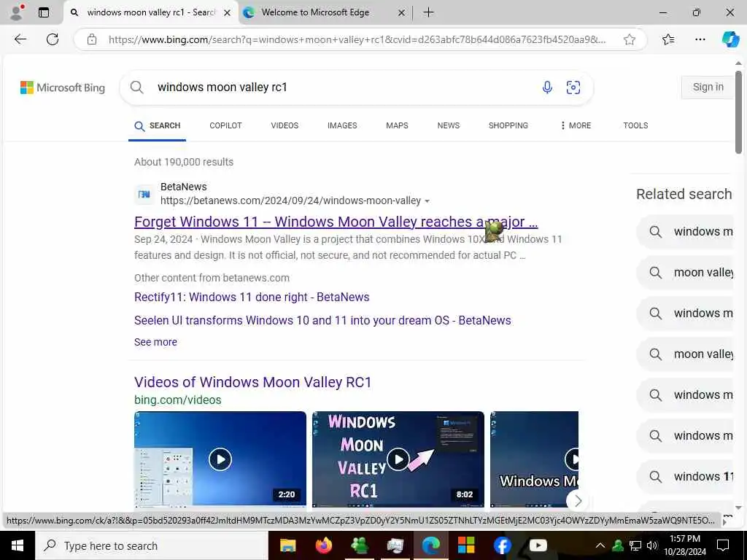Open Edge Settings and more ellipsis
Screen dimensions: 747x560
(x=700, y=39)
